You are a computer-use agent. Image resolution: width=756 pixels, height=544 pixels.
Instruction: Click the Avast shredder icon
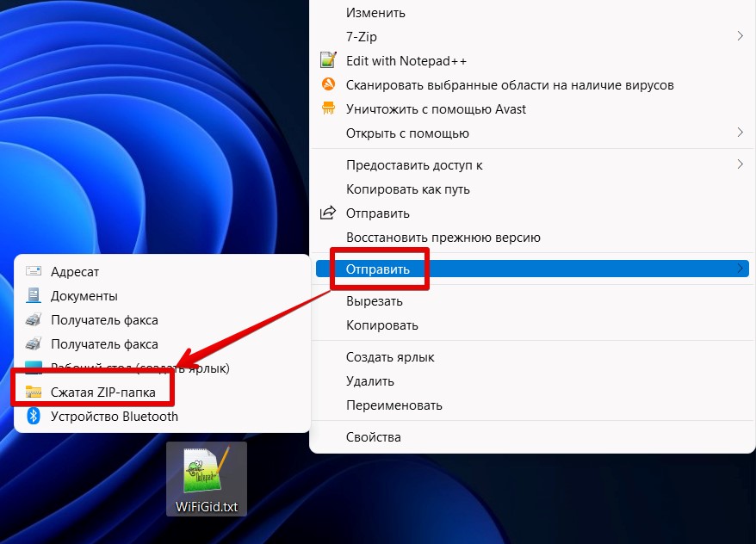pos(328,108)
